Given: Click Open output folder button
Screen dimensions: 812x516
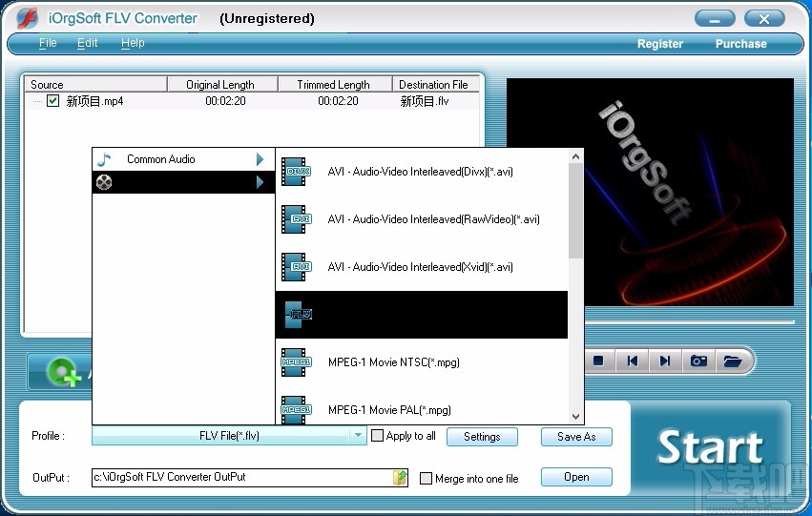Looking at the screenshot, I should [576, 477].
